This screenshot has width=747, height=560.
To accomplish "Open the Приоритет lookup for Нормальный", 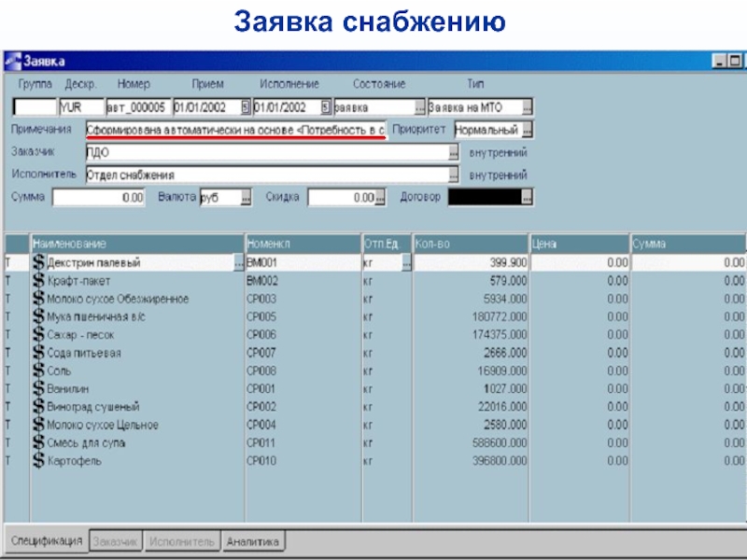I will click(528, 130).
